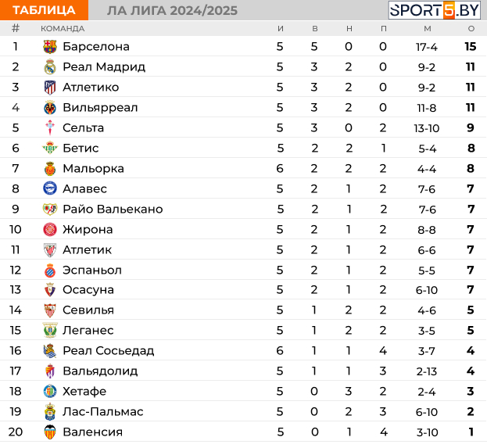Click the Barcelona club crest
Viewport: 487px width, 448px height.
pyautogui.click(x=50, y=47)
